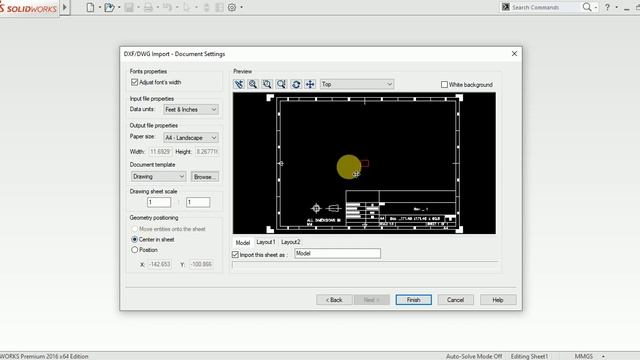640x360 pixels.
Task: Click the Height value field
Action: (207, 151)
